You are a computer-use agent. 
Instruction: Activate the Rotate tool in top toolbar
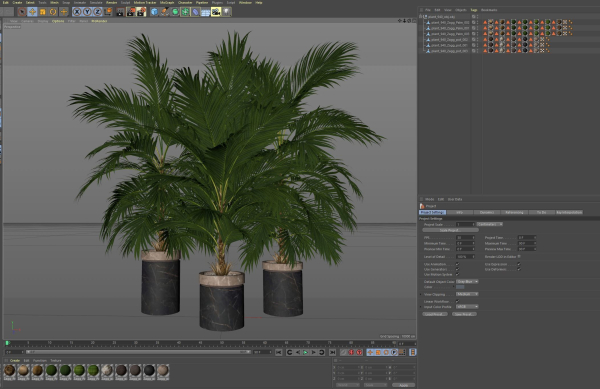(53, 12)
